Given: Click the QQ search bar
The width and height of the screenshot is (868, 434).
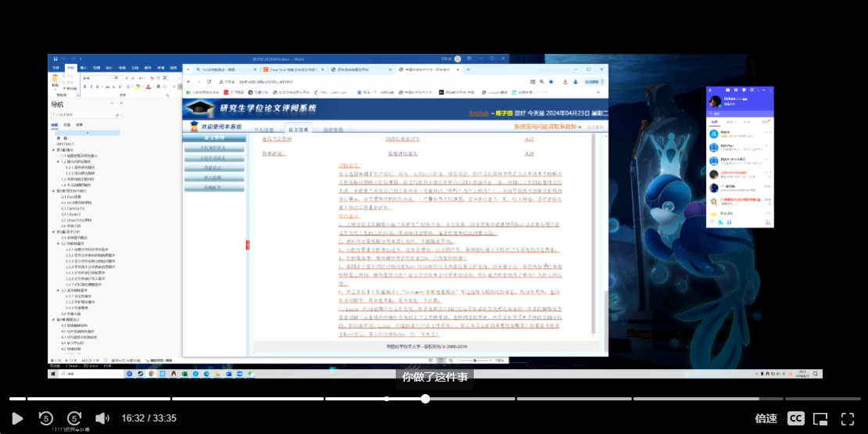Looking at the screenshot, I should (740, 113).
